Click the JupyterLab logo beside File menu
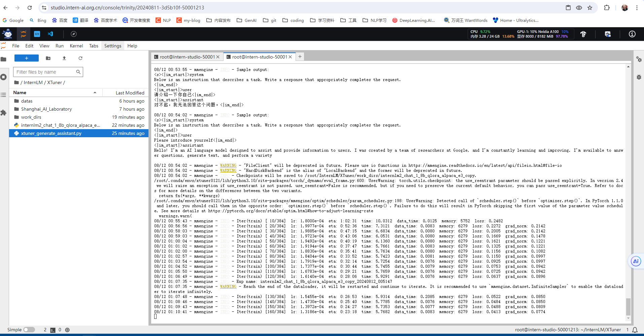The height and width of the screenshot is (336, 644). pos(4,46)
